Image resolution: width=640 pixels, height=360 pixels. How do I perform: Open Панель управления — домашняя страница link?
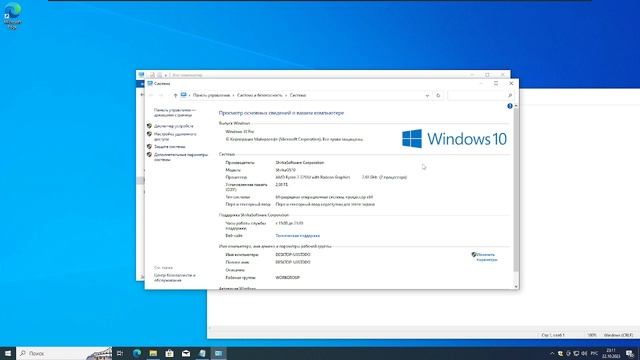175,113
